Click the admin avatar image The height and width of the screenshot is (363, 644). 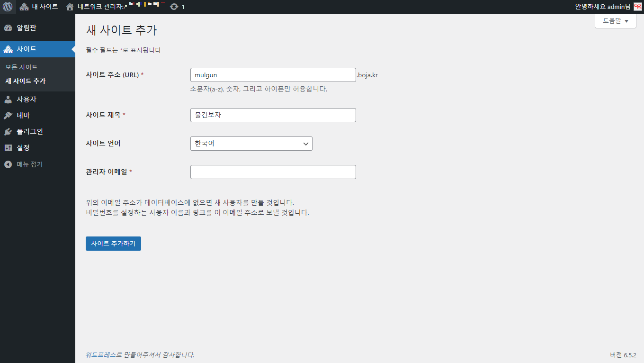coord(637,7)
